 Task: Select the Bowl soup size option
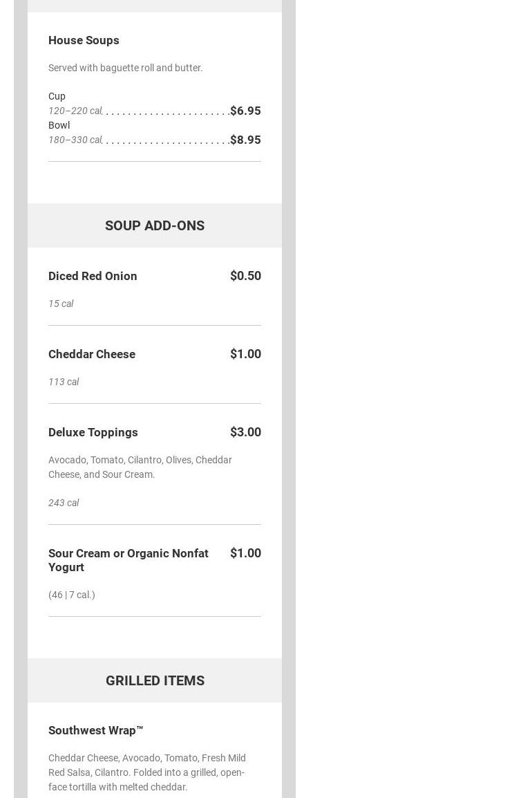[x=59, y=125]
